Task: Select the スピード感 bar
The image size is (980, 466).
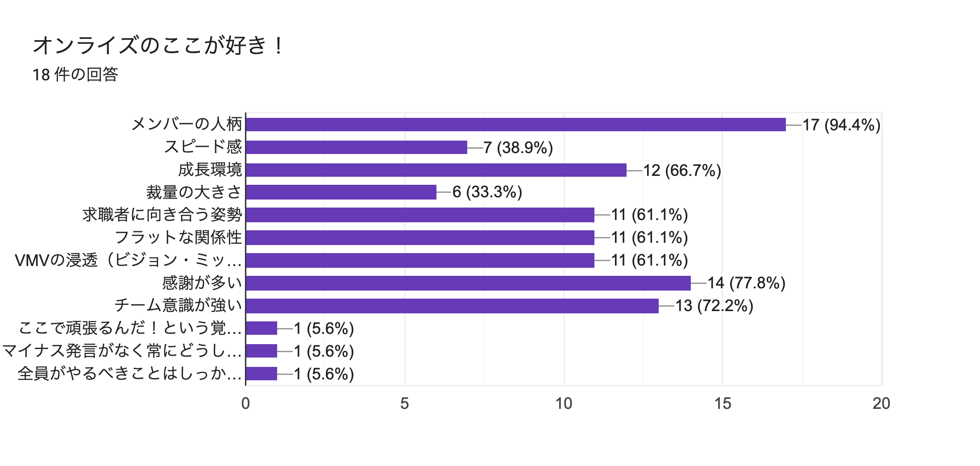Action: 357,147
